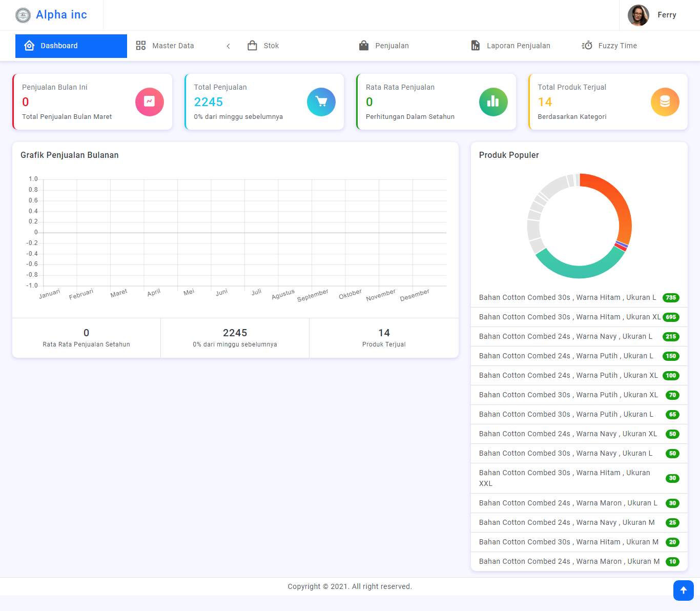Expand the Master Data menu chevron
This screenshot has width=700, height=611.
pos(228,46)
